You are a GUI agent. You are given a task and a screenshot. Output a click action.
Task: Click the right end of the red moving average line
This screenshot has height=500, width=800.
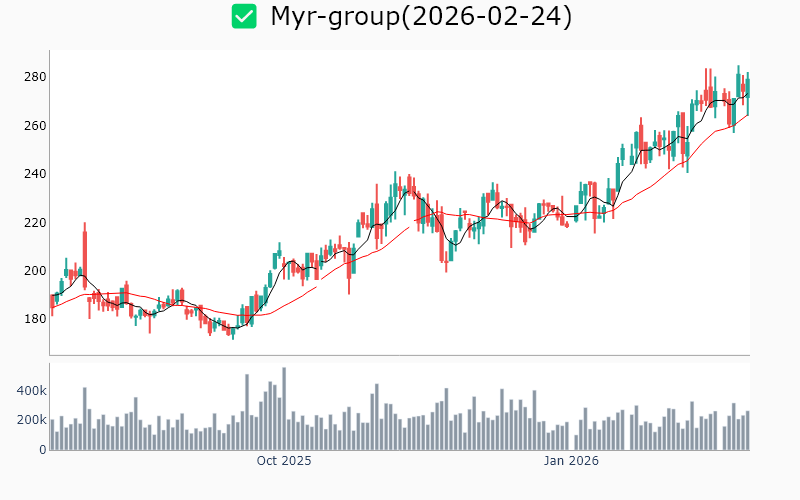[747, 114]
